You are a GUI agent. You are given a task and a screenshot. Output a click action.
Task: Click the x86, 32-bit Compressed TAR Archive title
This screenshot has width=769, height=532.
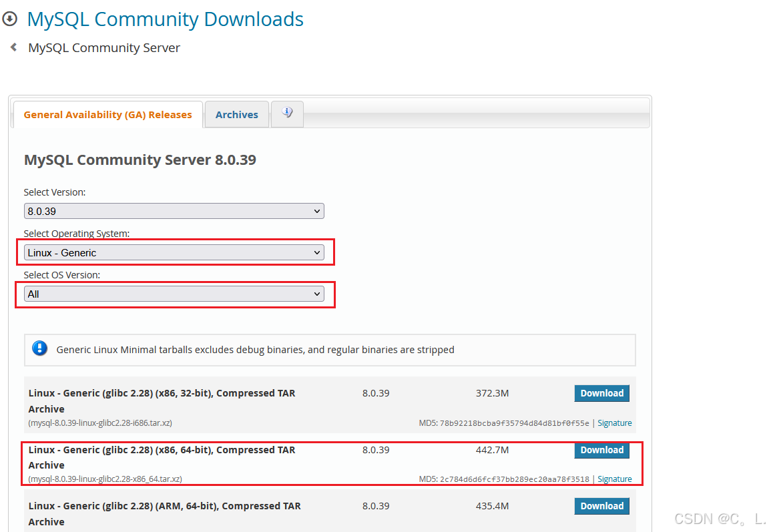click(162, 401)
